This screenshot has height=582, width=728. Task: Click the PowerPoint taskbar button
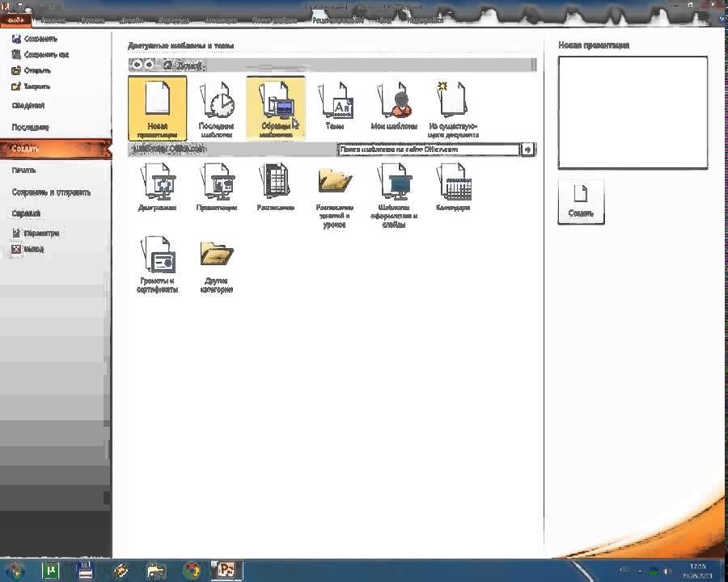226,571
